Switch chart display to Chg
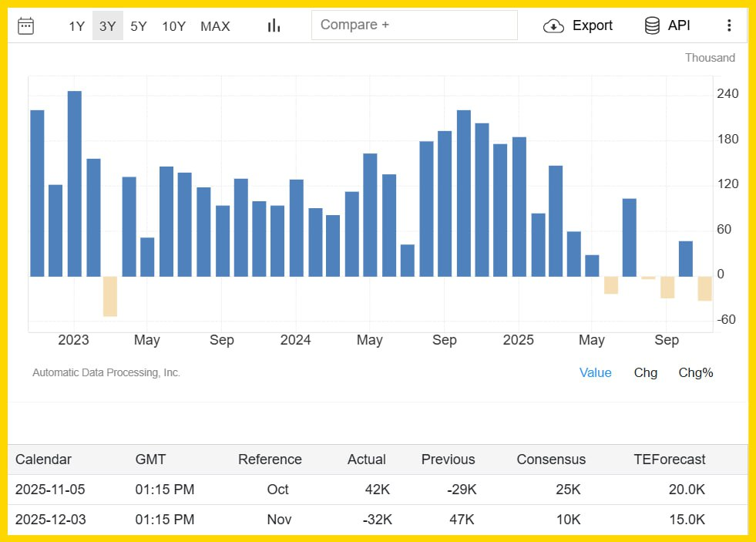This screenshot has height=542, width=756. (x=645, y=372)
